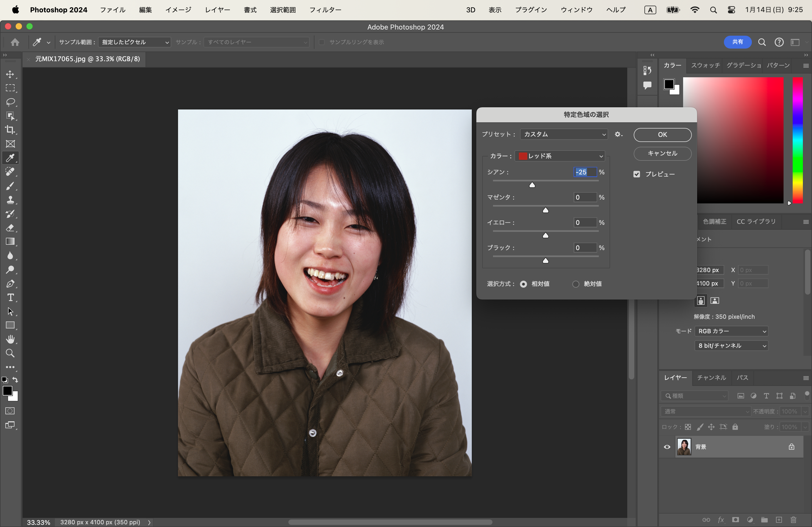The height and width of the screenshot is (527, 812).
Task: Switch to the スウォッチ tab
Action: pyautogui.click(x=705, y=65)
